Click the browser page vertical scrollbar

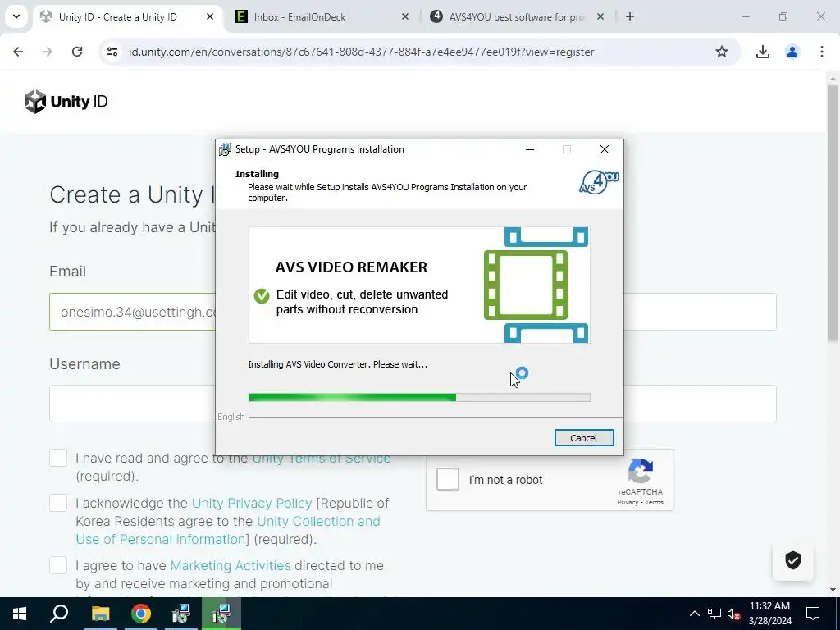click(x=833, y=214)
